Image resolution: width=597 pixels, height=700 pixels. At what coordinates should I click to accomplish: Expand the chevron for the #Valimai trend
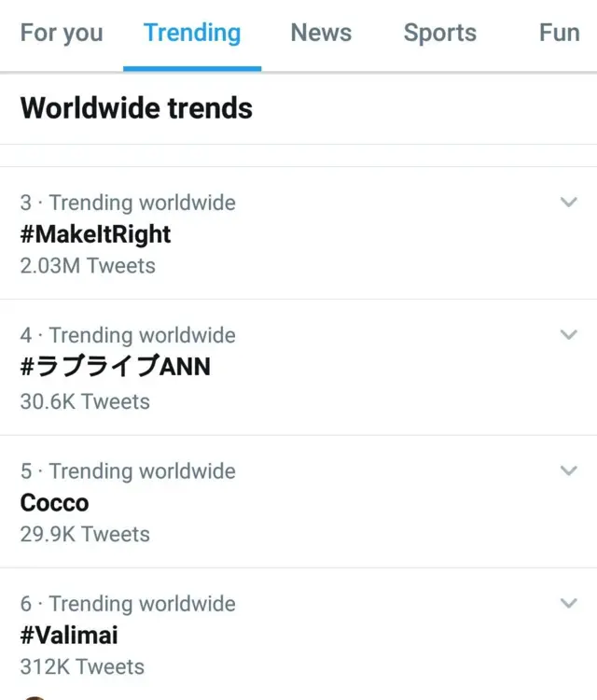(568, 603)
